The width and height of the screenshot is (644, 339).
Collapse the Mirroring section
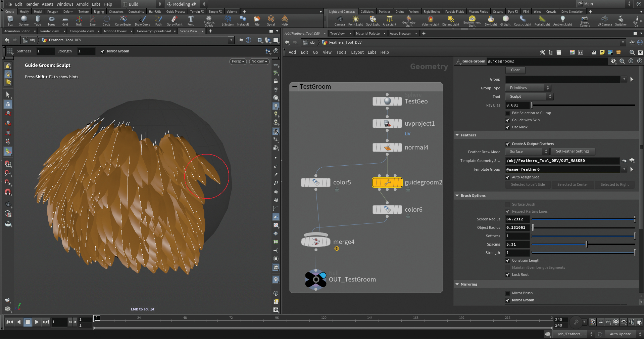(x=457, y=284)
